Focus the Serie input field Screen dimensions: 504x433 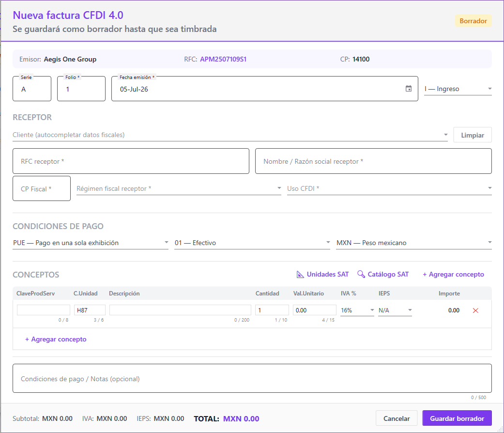click(x=32, y=89)
